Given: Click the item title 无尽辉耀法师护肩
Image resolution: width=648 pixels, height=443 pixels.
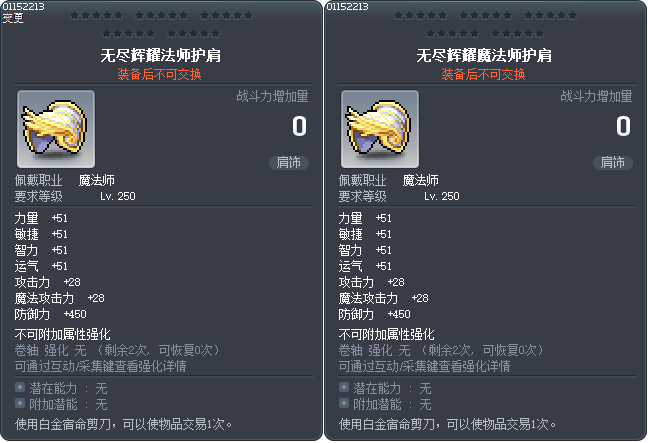Looking at the screenshot, I should tap(161, 56).
